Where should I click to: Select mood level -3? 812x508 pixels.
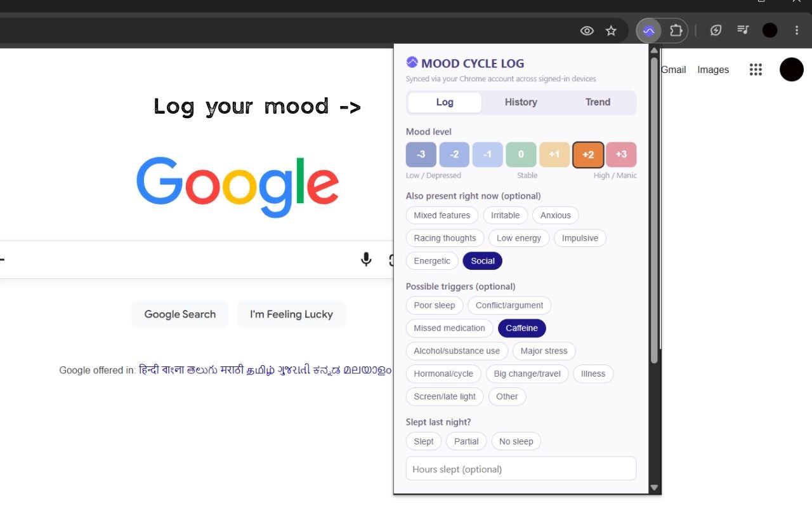pyautogui.click(x=421, y=155)
